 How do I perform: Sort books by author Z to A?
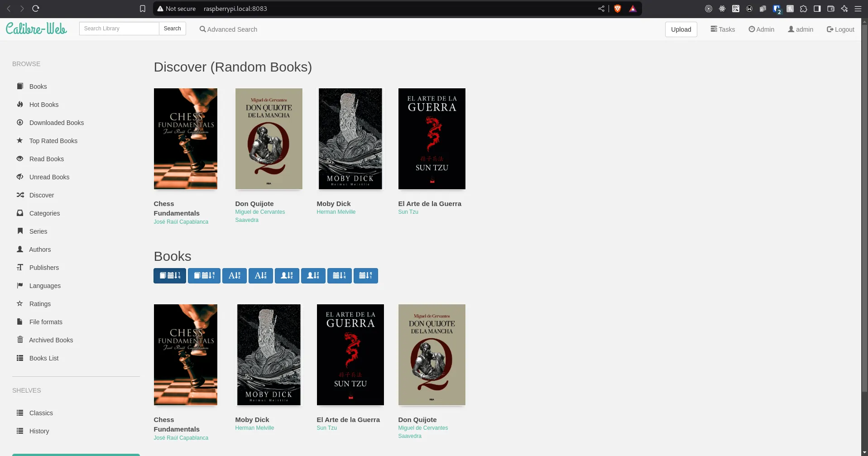313,276
